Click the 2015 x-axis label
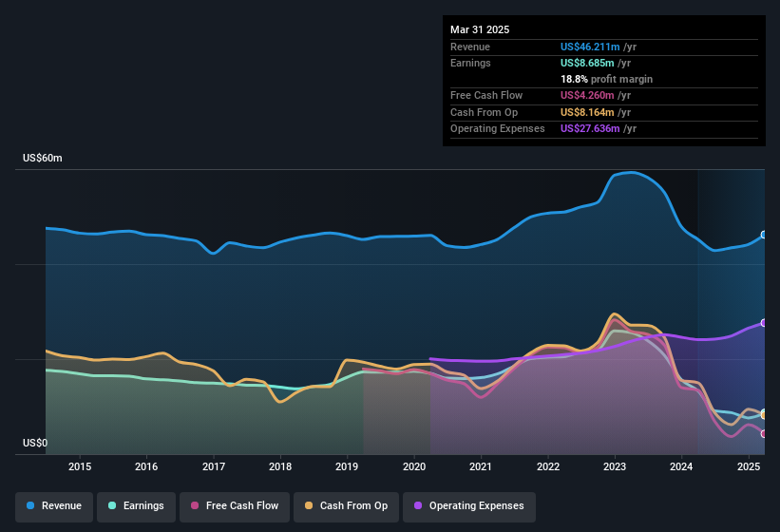This screenshot has width=780, height=532. [x=80, y=466]
